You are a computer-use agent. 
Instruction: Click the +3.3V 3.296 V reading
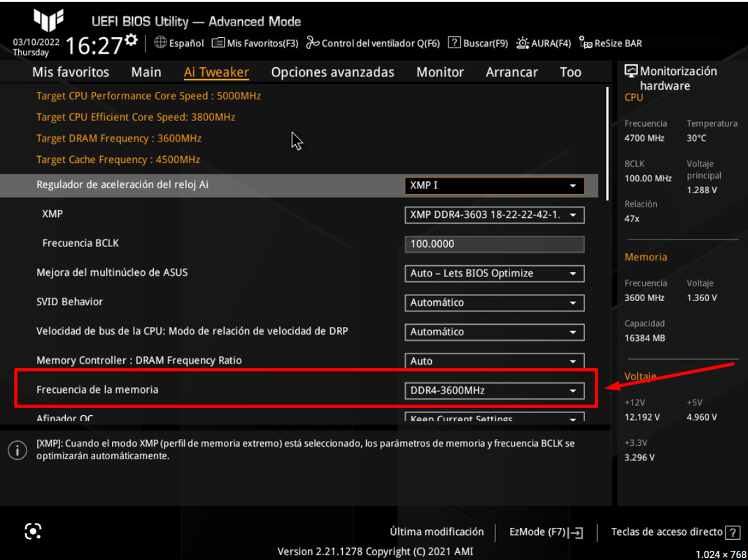click(640, 457)
